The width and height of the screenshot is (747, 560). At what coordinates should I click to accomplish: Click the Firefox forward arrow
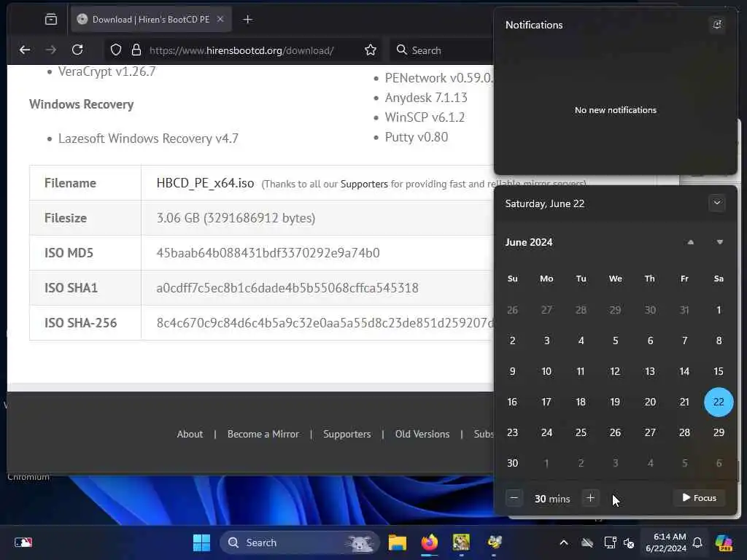[50, 50]
